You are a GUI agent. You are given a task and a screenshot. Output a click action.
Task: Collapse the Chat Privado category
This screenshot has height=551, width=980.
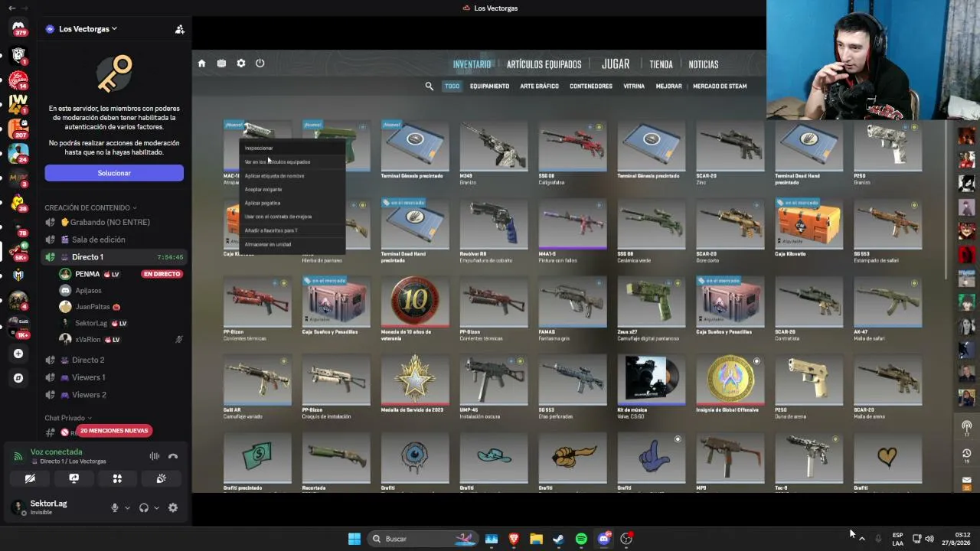(x=68, y=418)
